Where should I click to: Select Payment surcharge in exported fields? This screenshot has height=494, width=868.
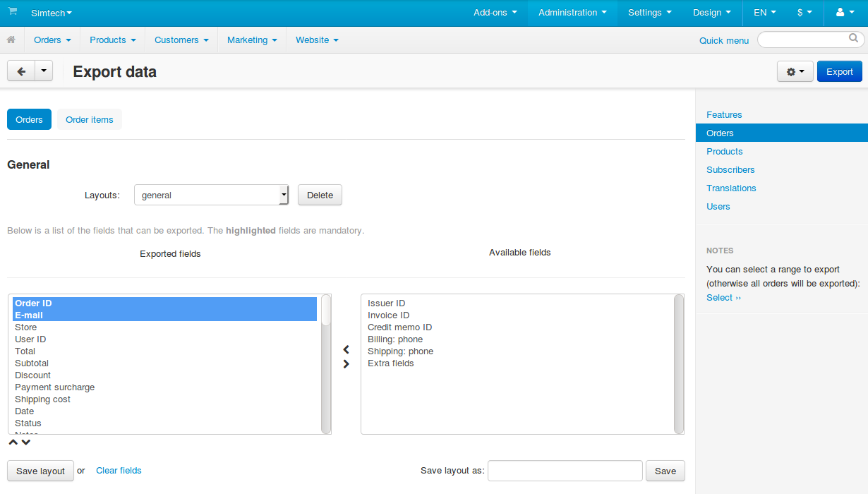pyautogui.click(x=164, y=387)
